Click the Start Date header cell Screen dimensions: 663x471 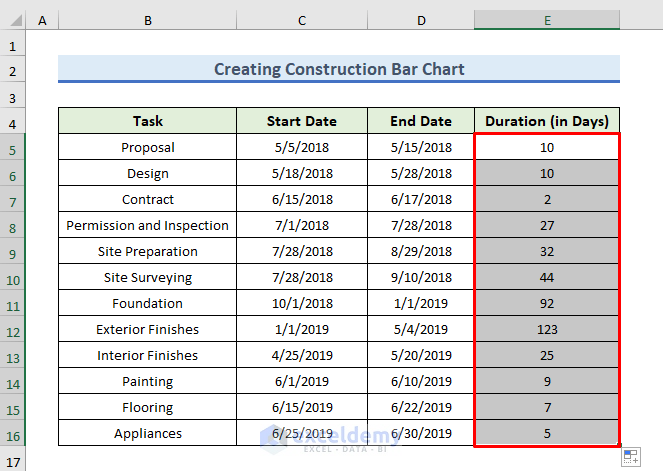click(x=302, y=121)
